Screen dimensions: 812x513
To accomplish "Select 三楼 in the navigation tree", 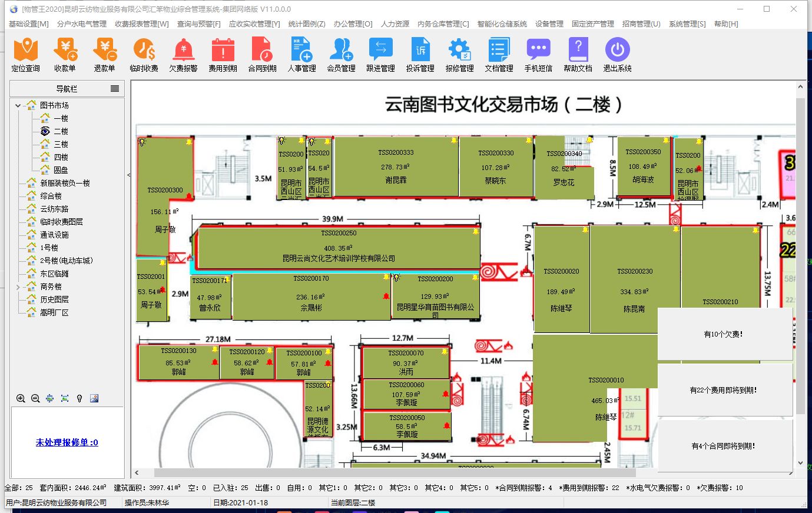I will coord(61,144).
